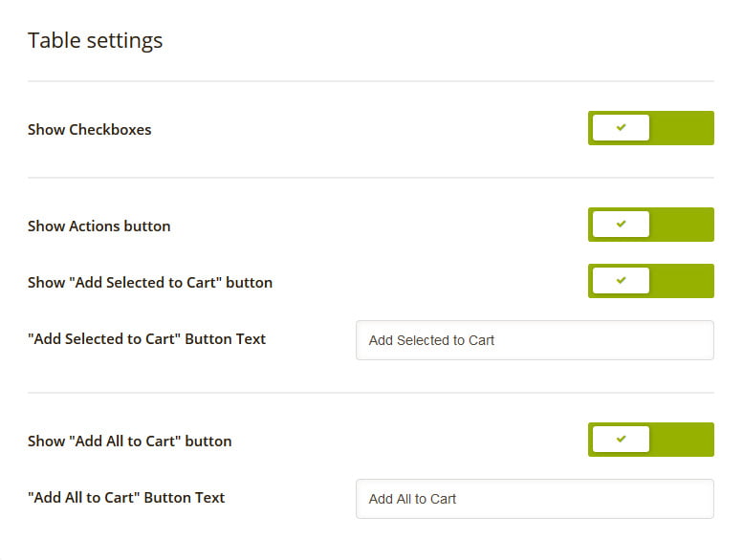Viewport: 743px width, 560px height.
Task: Click the Show Actions button label
Action: pyautogui.click(x=99, y=226)
